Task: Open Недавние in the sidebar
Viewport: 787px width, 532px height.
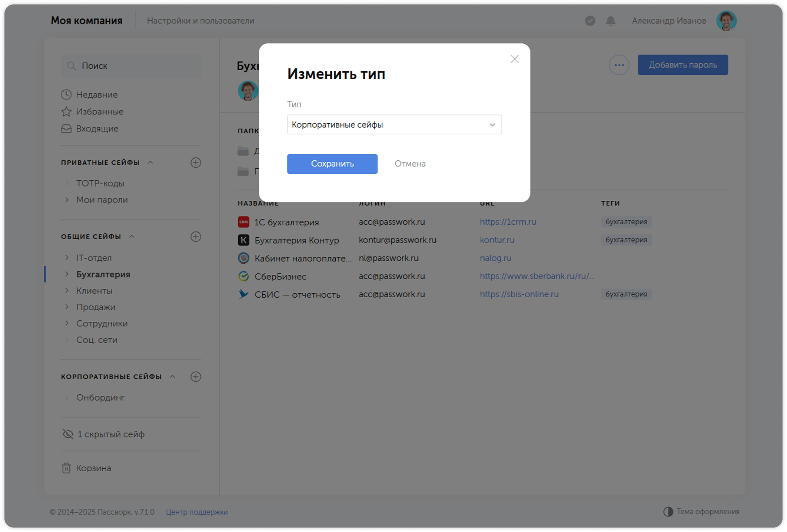Action: pos(97,94)
